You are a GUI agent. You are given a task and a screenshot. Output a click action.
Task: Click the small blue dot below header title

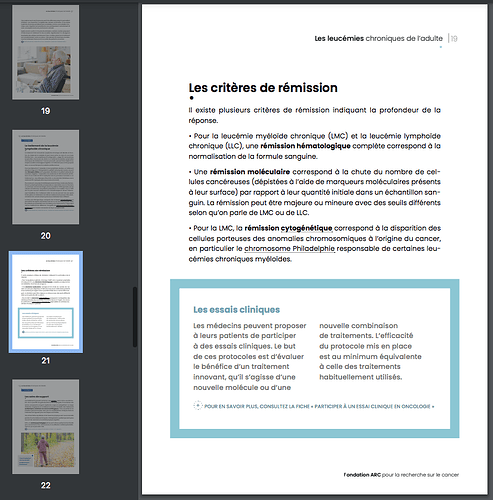pyautogui.click(x=441, y=47)
